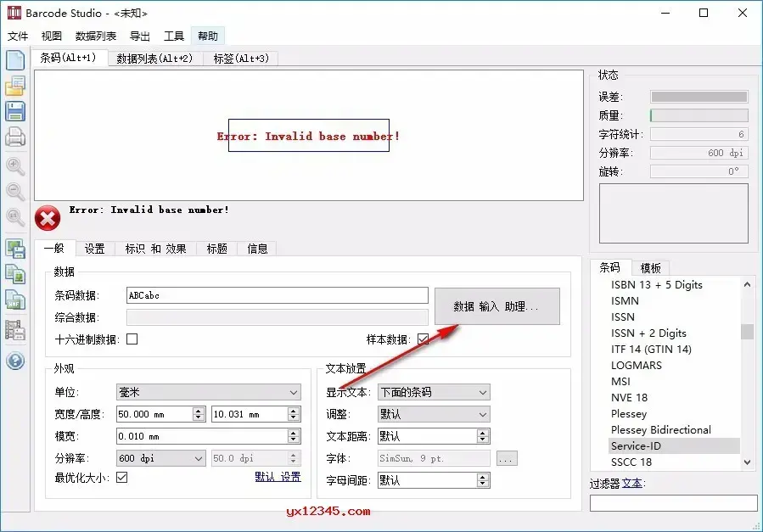Click the 数据 输入 助理 button
This screenshot has height=532, width=763.
(497, 306)
